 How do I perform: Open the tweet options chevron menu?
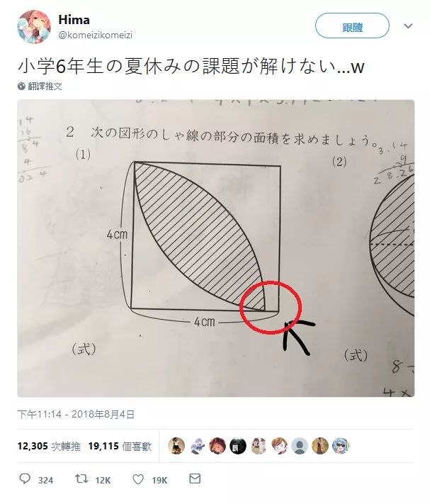(408, 26)
